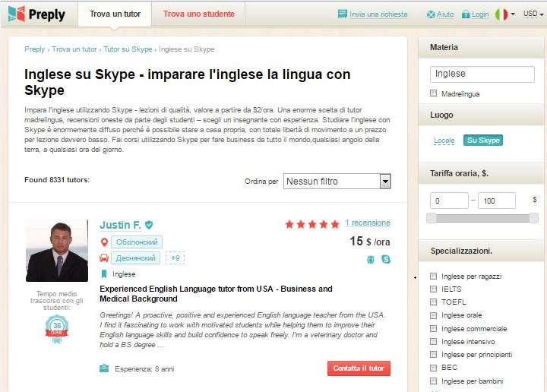Open the 1 recensione link
The height and width of the screenshot is (392, 547).
(x=368, y=223)
